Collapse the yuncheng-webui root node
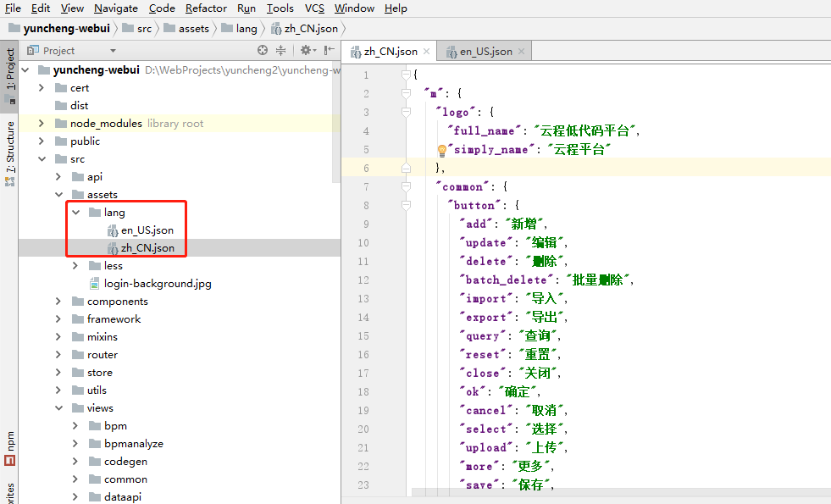This screenshot has height=504, width=831. click(25, 70)
